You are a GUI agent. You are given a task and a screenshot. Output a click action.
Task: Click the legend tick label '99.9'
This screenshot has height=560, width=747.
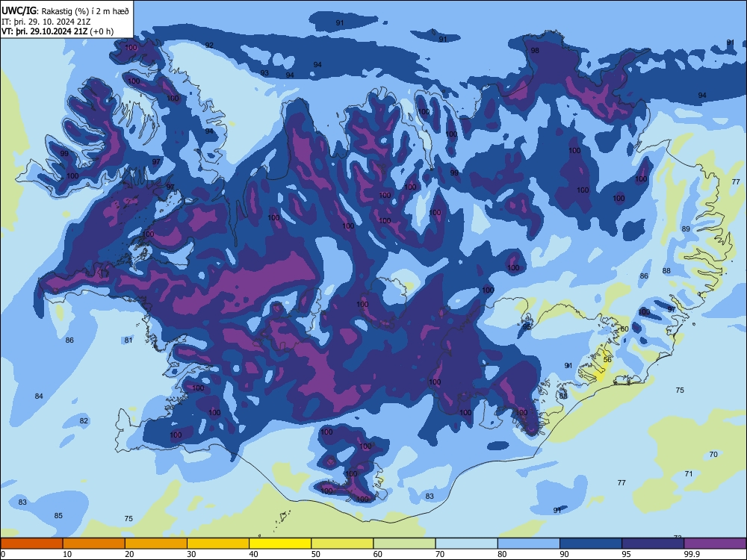point(692,554)
